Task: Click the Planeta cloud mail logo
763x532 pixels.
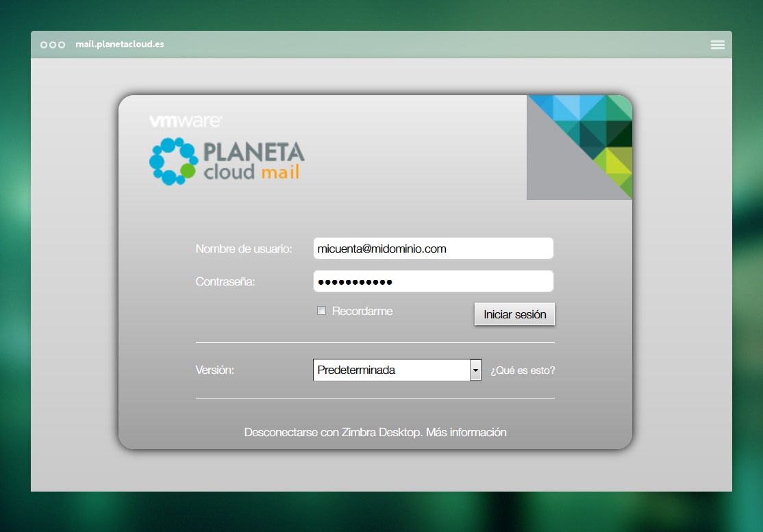Action: coord(227,161)
